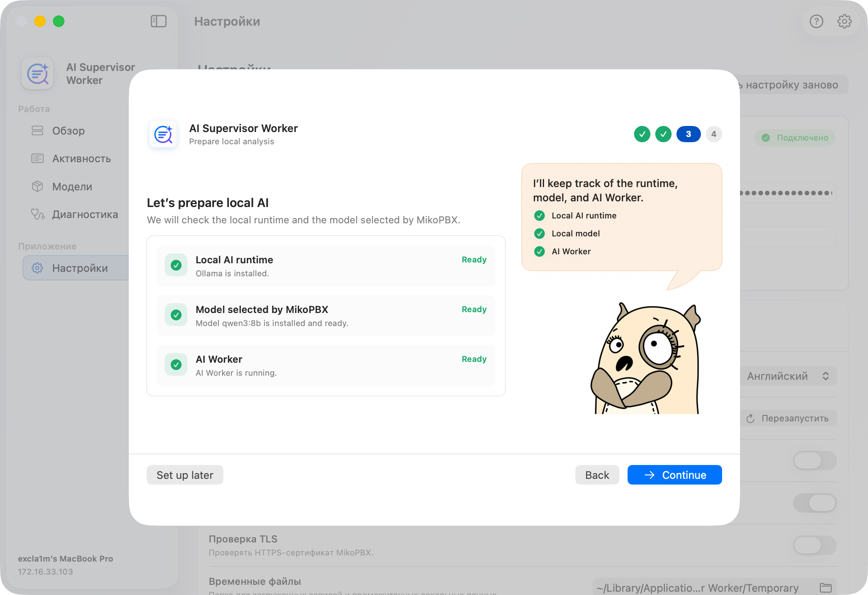Select wizard step 3 indicator
Screen dimensions: 868x595
point(688,134)
